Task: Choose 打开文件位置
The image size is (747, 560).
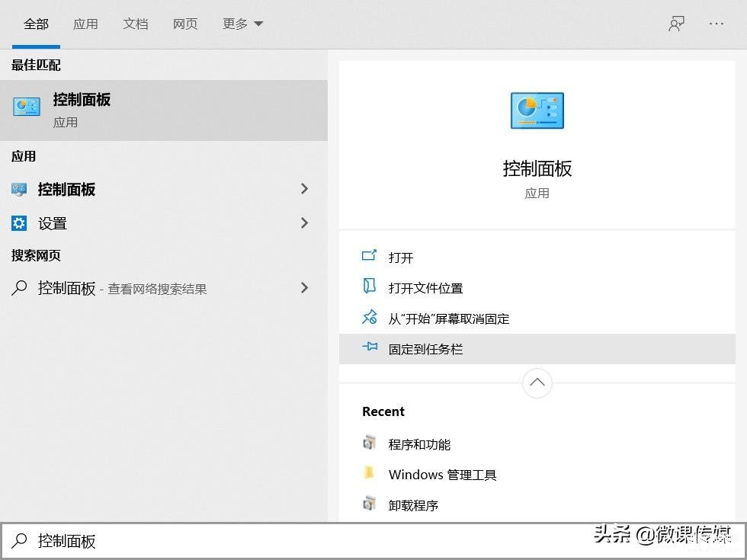Action: 537,288
